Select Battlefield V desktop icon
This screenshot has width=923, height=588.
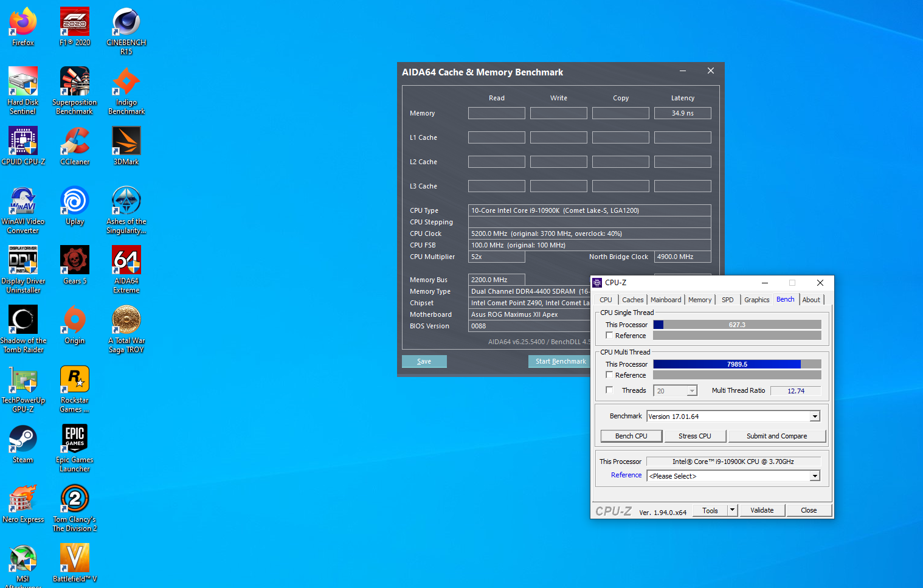coord(75,563)
